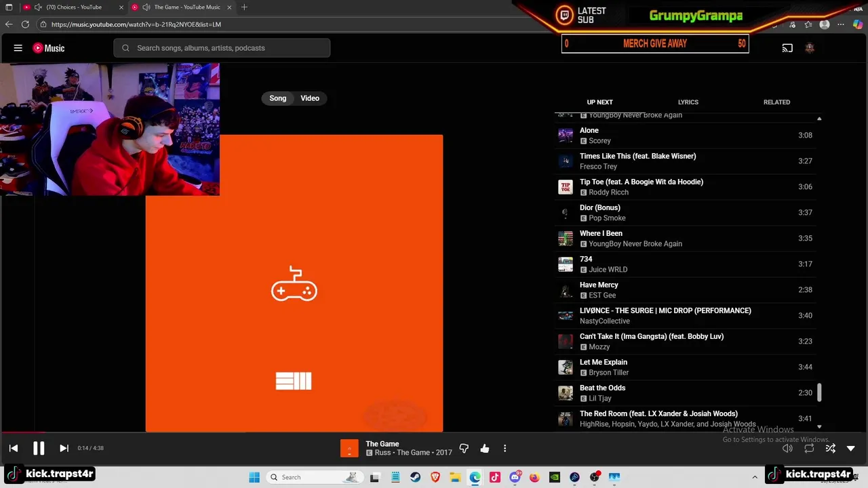Collapse the player page with down arrow
Viewport: 868px width, 488px height.
(851, 448)
